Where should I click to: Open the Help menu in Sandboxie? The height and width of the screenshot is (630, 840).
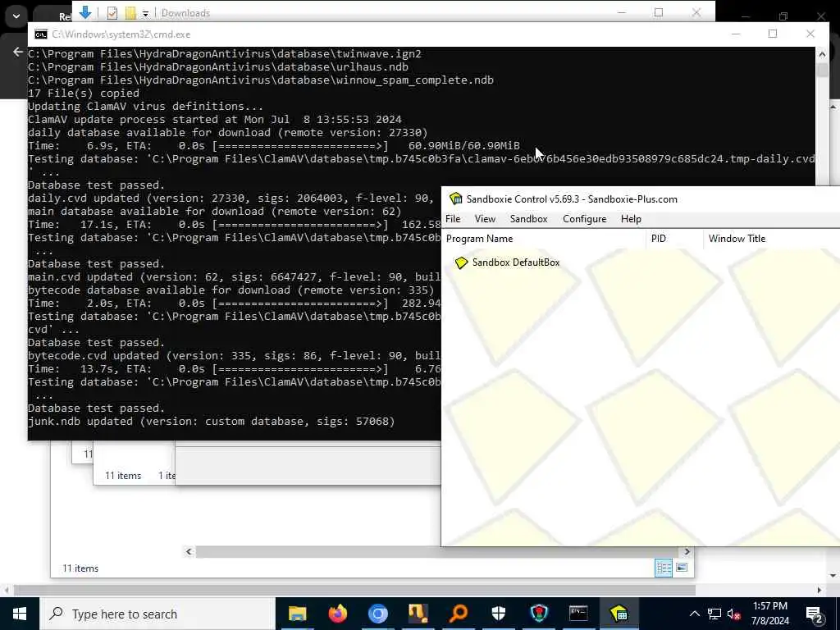point(631,218)
